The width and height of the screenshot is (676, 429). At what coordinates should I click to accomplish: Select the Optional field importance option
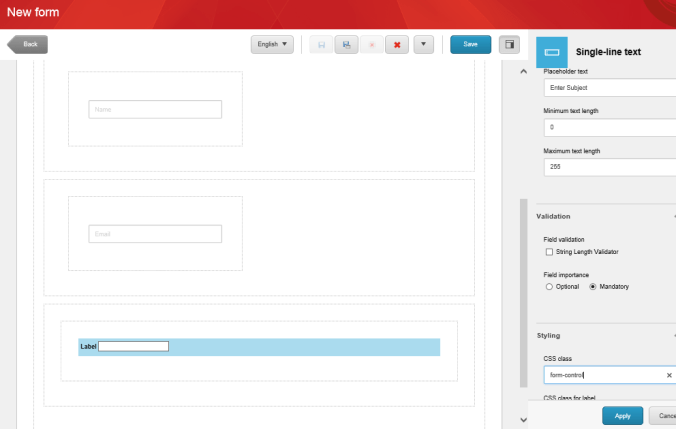tap(549, 287)
